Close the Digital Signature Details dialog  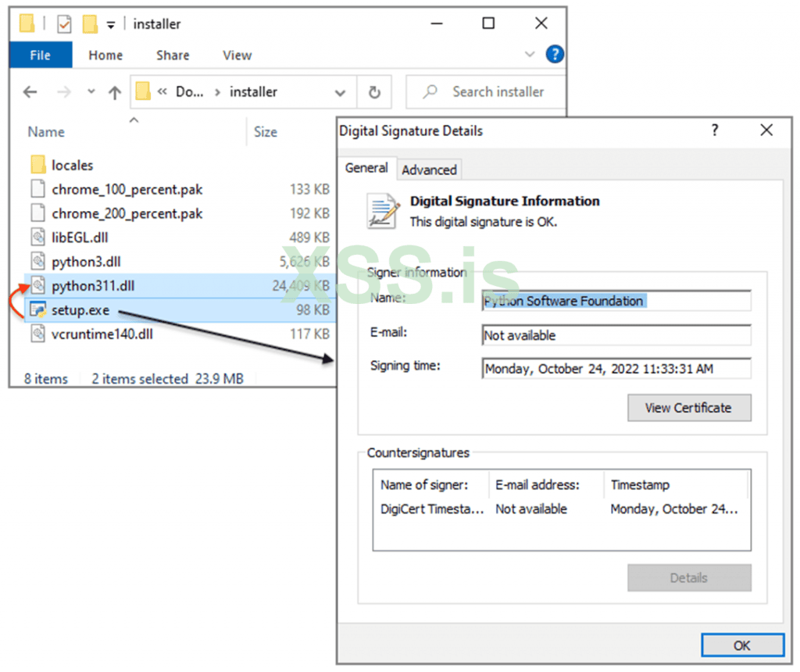[766, 130]
